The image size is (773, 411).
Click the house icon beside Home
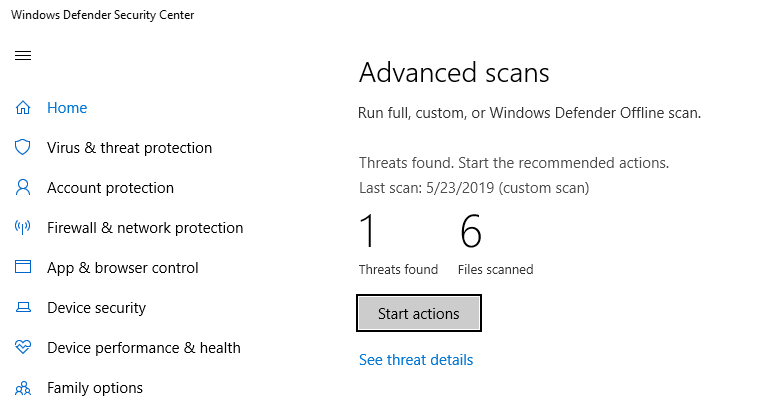[x=23, y=108]
